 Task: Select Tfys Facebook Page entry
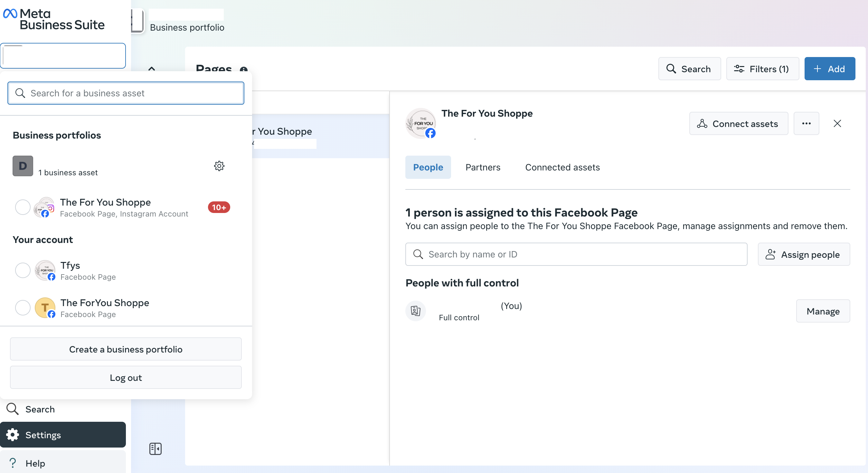(126, 271)
